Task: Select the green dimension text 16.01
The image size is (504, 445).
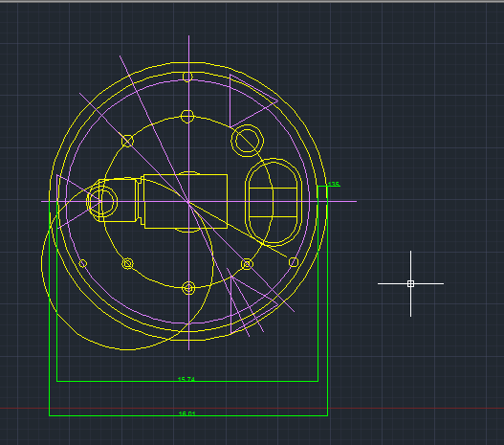Action: tap(186, 413)
